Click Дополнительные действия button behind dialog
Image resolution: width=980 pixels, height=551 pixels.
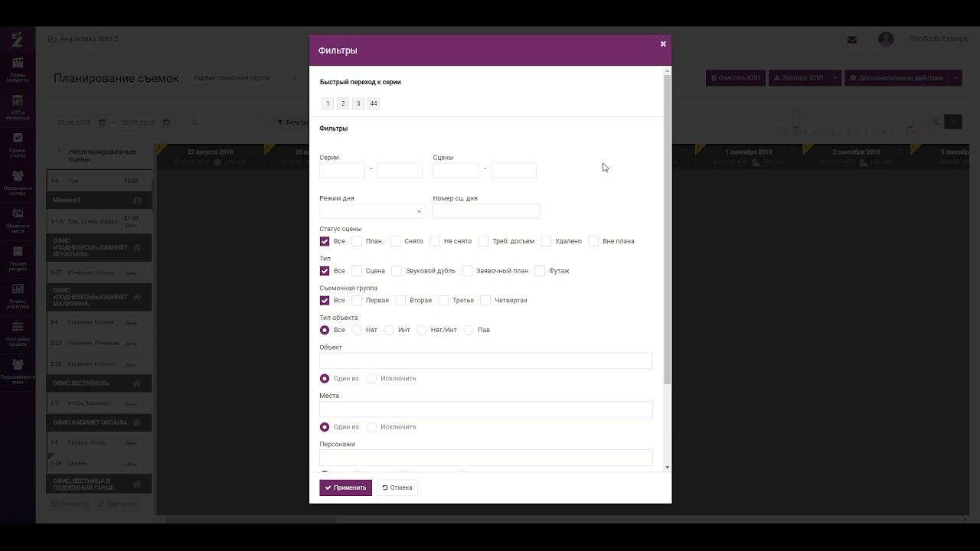click(897, 78)
